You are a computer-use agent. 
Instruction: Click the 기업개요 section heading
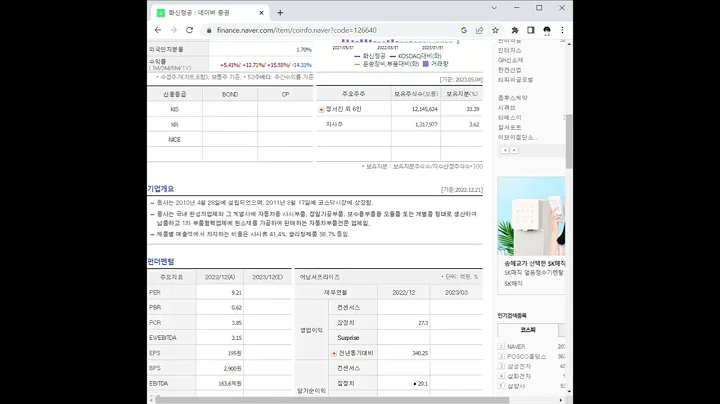(161, 189)
